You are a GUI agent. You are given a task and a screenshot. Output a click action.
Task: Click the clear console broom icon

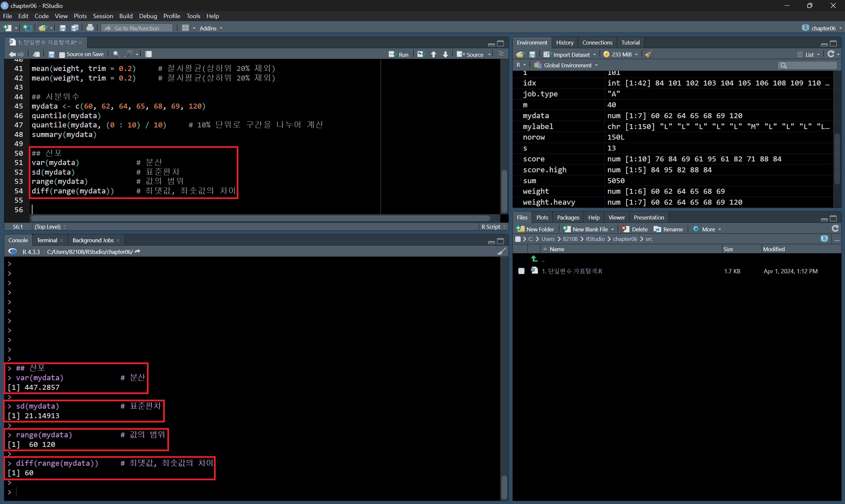(x=501, y=252)
